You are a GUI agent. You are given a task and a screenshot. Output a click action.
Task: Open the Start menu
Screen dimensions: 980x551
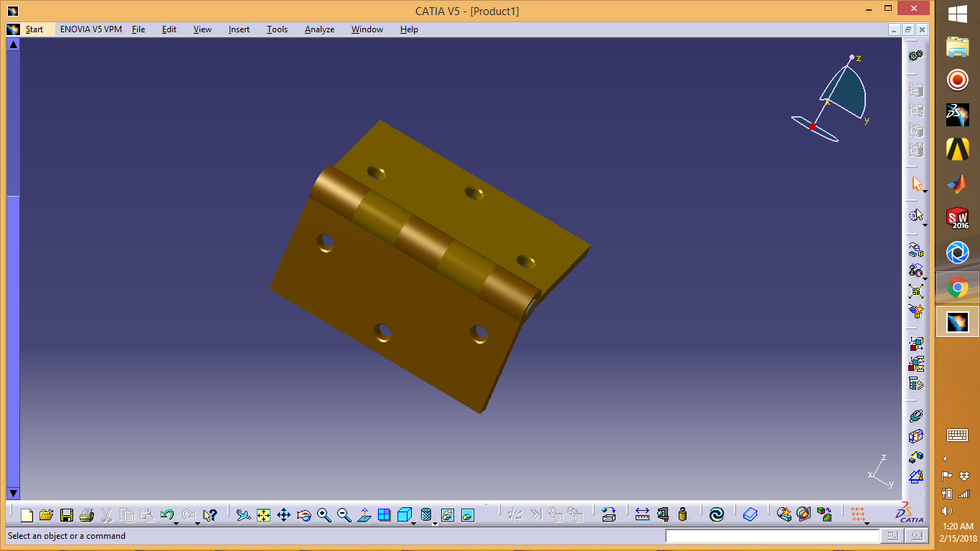point(34,29)
